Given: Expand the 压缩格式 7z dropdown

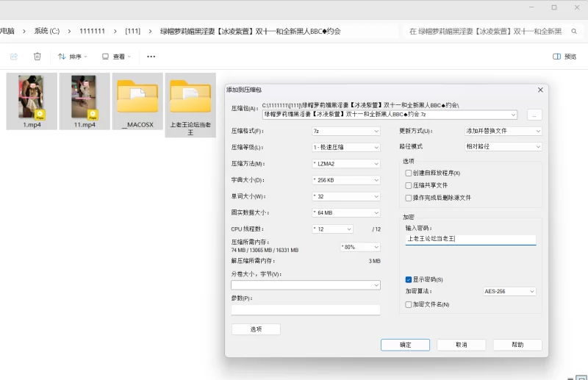Looking at the screenshot, I should (345, 131).
